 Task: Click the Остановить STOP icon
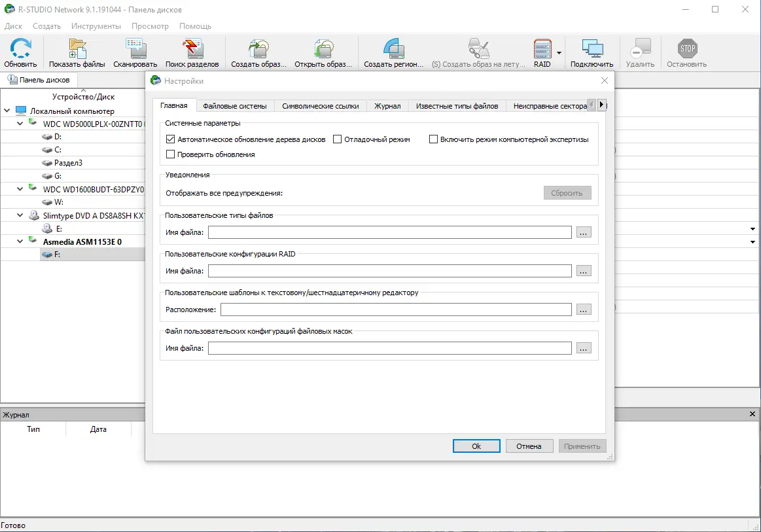tap(687, 48)
